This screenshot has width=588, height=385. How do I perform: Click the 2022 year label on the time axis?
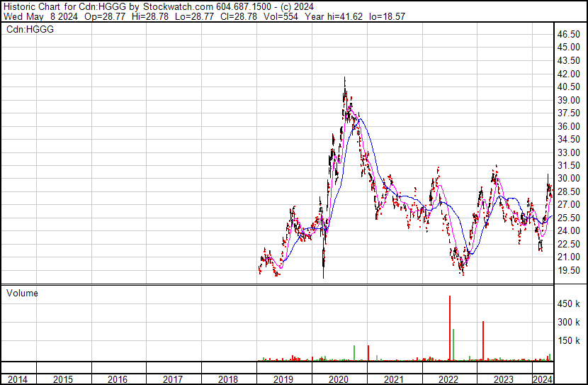coord(449,379)
